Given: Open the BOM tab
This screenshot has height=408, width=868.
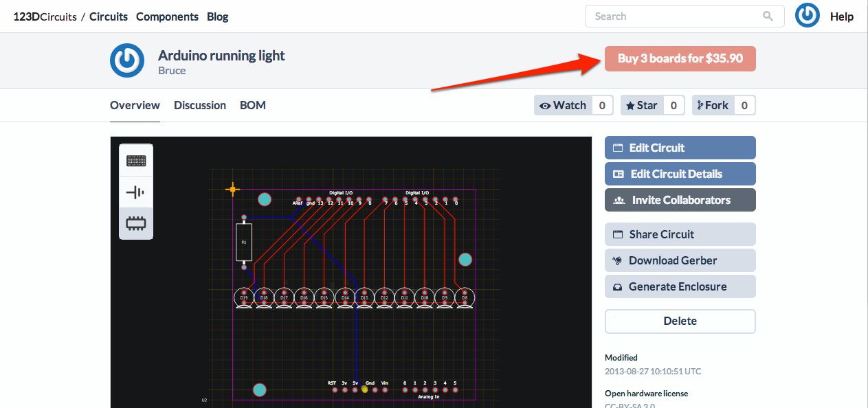Looking at the screenshot, I should [253, 105].
